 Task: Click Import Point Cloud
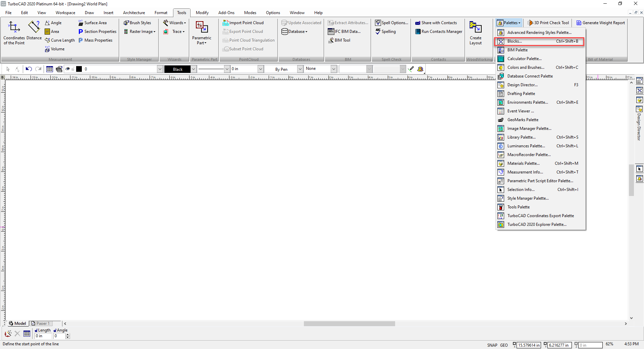243,23
